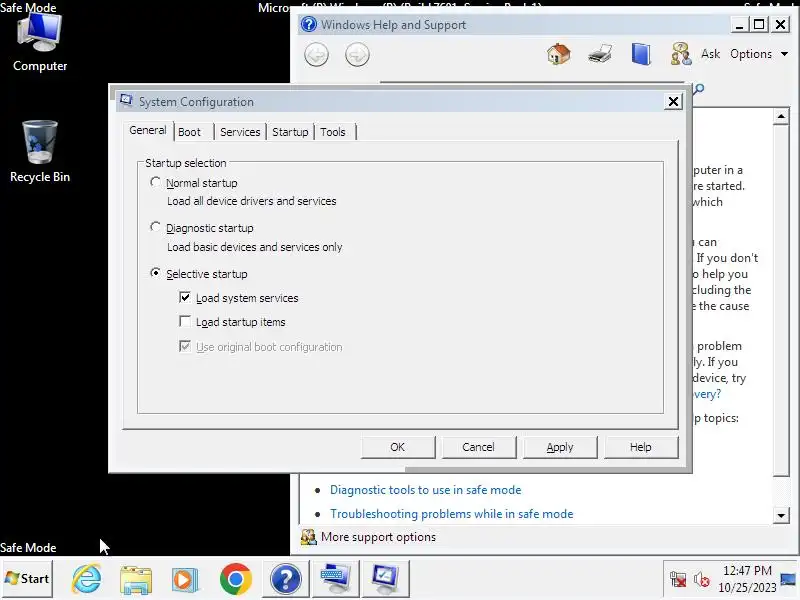This screenshot has height=600, width=800.
Task: Click the System Configuration title bar icon
Action: (127, 101)
